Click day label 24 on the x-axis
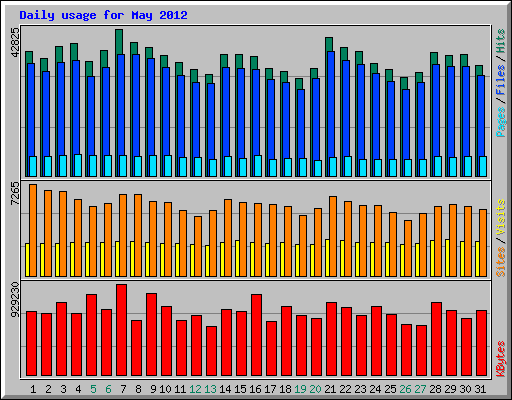Viewport: 512px width, 400px height. (x=375, y=389)
